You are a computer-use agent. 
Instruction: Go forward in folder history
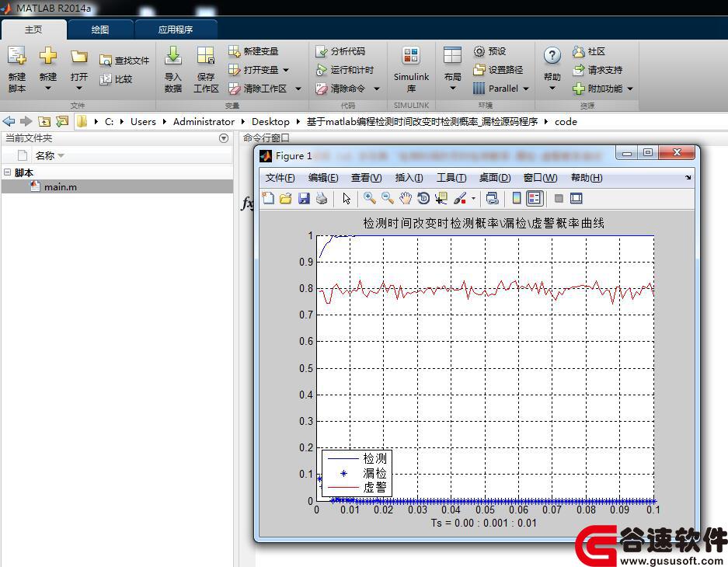[26, 122]
